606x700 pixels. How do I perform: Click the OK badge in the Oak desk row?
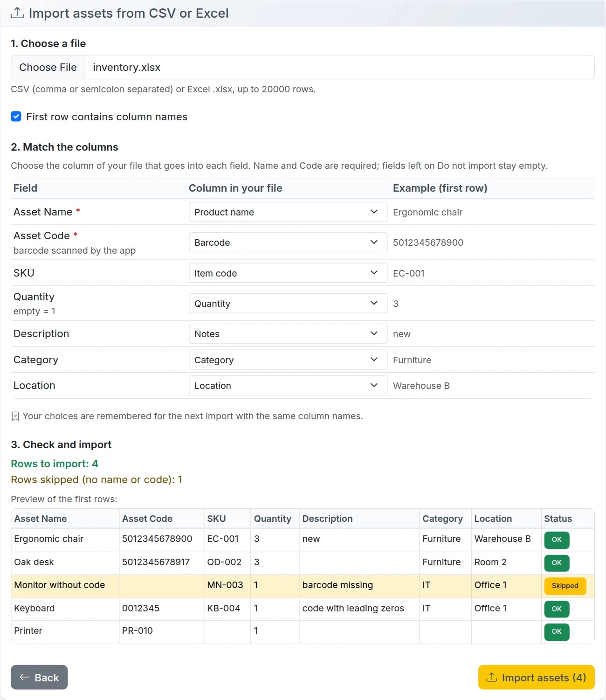(557, 563)
